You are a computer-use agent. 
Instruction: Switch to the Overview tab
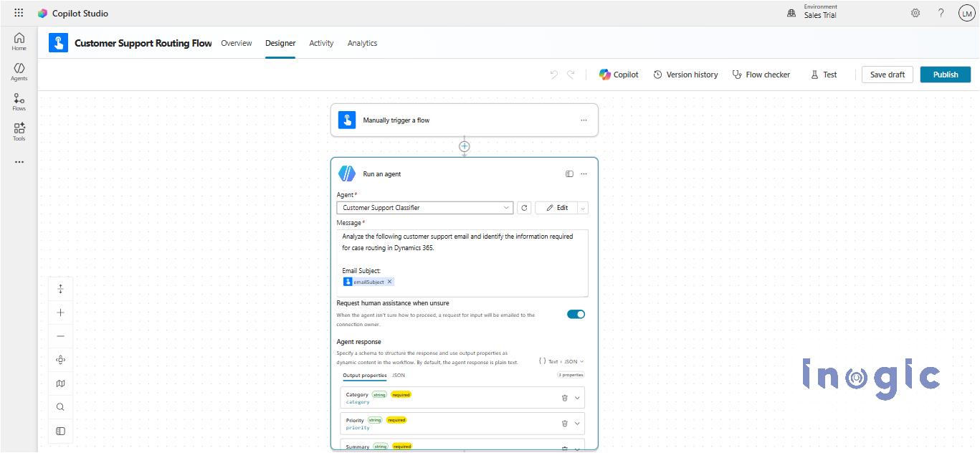236,43
